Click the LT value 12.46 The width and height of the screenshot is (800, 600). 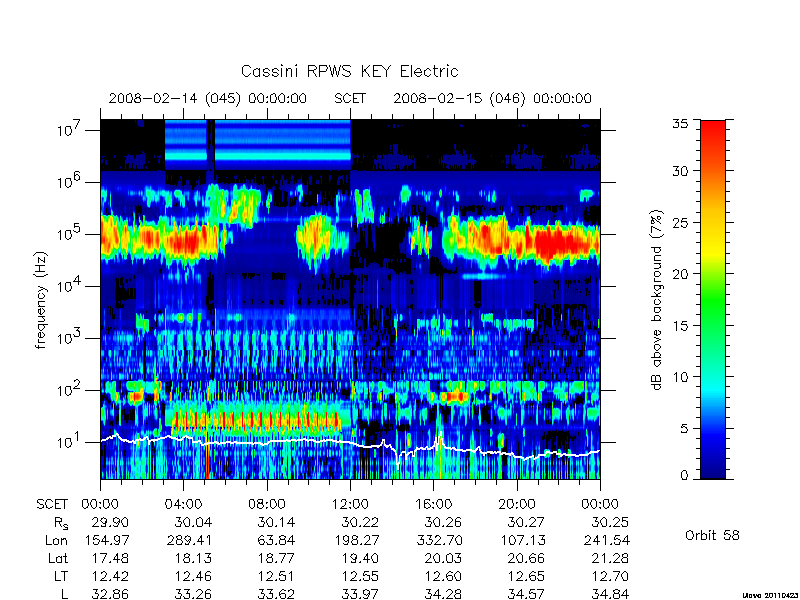point(193,576)
